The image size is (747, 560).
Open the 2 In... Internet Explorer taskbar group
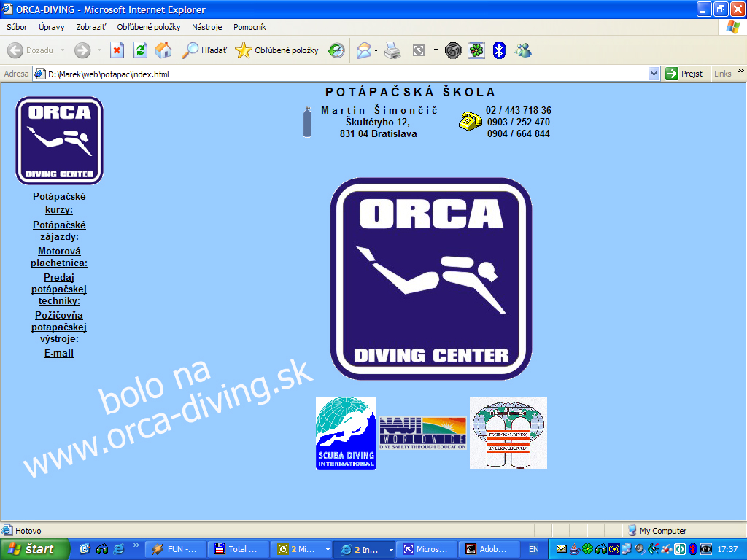(x=365, y=549)
